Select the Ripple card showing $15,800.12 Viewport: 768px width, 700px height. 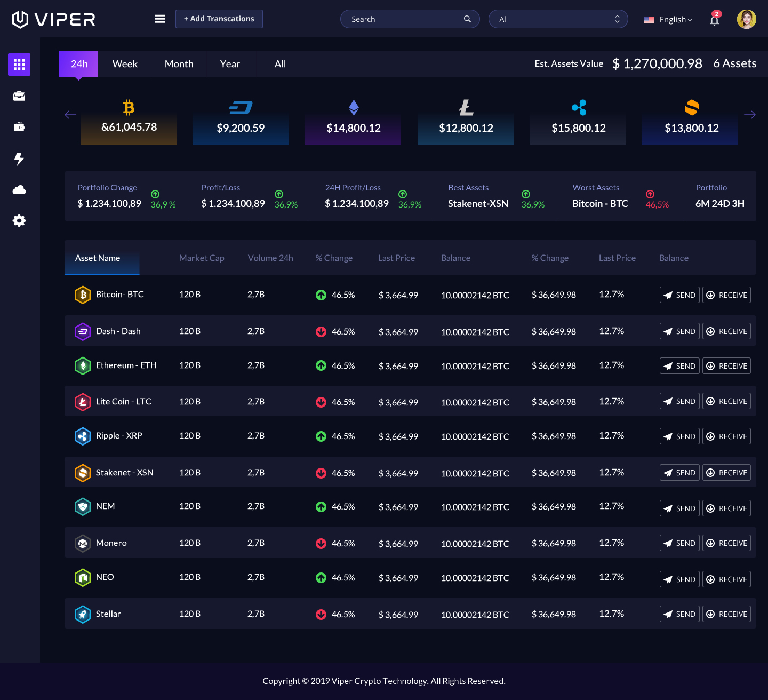click(x=578, y=122)
